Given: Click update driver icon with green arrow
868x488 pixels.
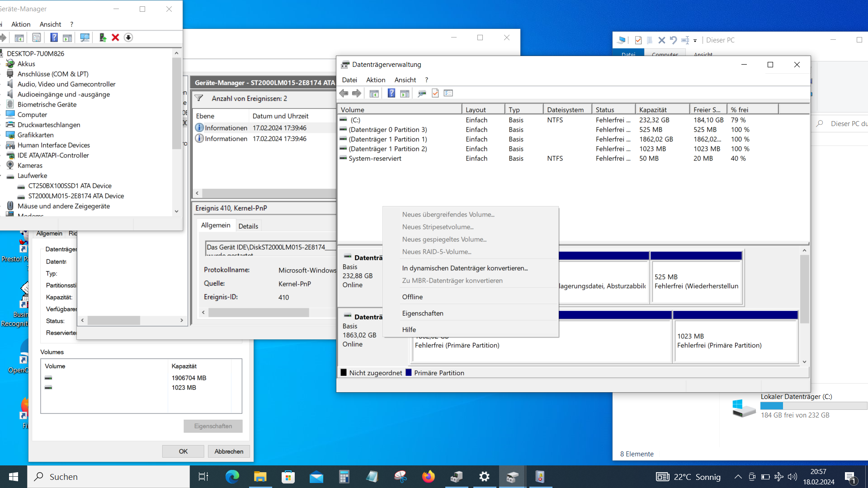Looking at the screenshot, I should point(103,38).
